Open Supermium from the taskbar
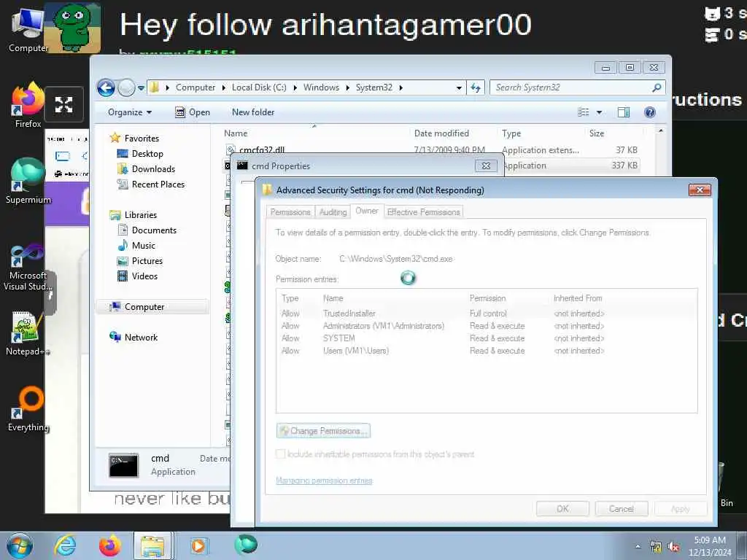Screen dimensions: 747x560 point(246,545)
